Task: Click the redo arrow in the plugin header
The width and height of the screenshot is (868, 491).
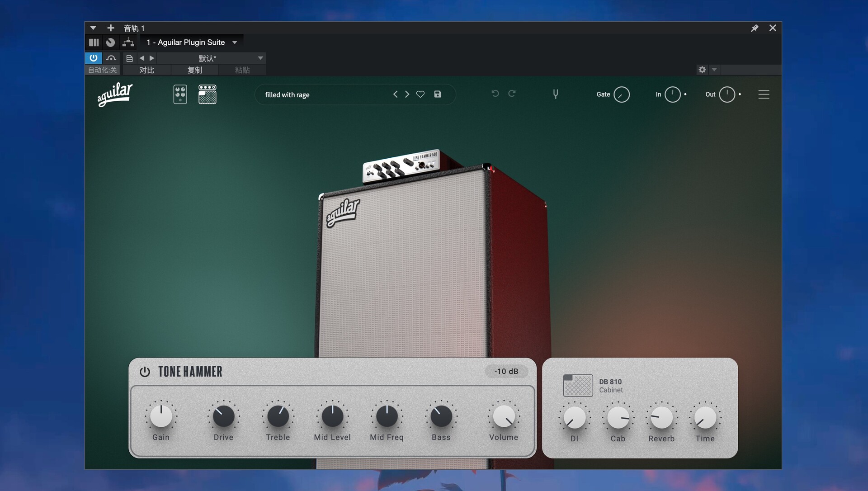Action: tap(512, 94)
